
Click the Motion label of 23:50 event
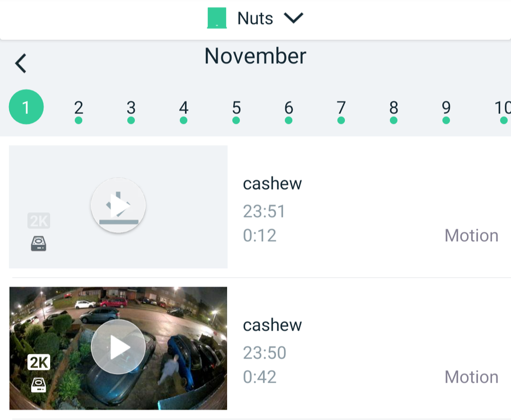point(472,377)
